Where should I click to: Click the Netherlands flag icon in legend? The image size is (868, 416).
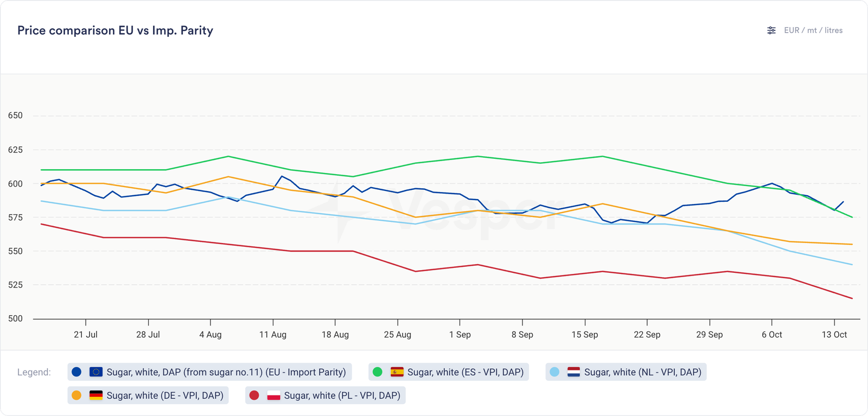573,372
